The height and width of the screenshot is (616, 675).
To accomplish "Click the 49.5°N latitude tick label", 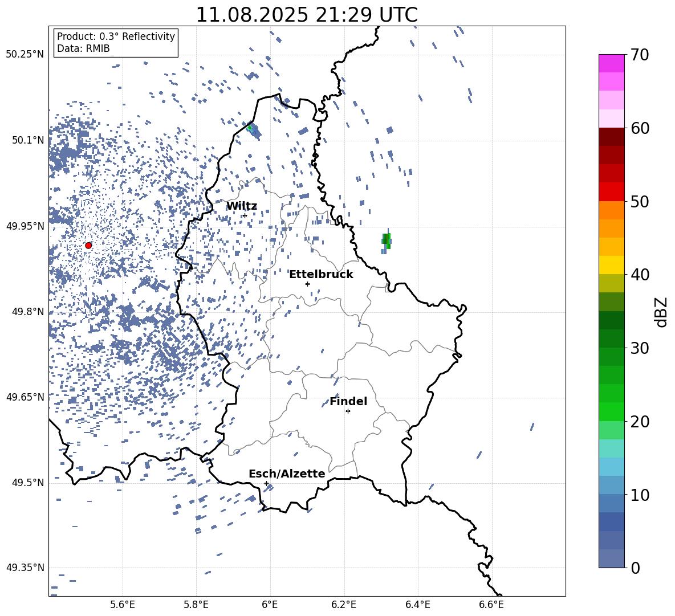I will 27,483.
